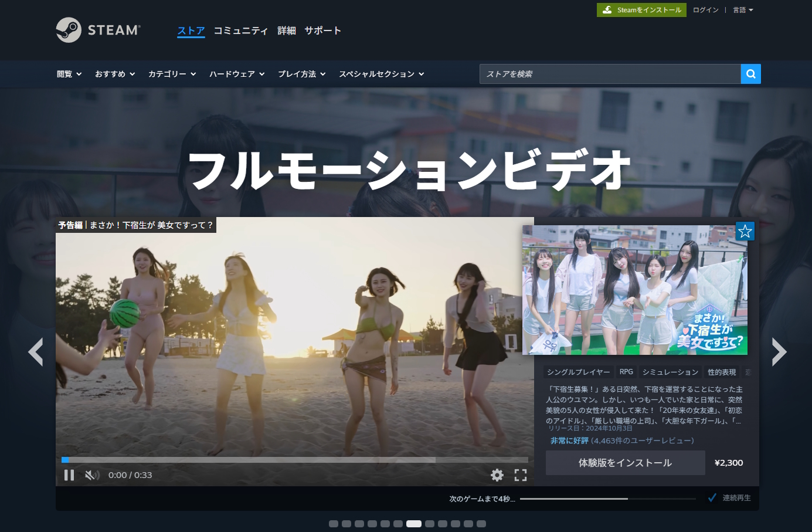Enter fullscreen video mode
This screenshot has width=812, height=532.
pos(520,475)
